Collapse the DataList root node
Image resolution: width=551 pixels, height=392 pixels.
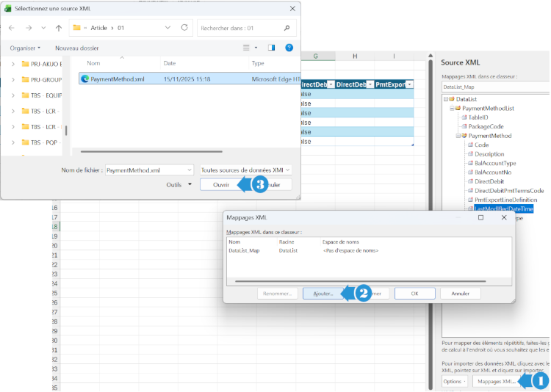coord(445,98)
